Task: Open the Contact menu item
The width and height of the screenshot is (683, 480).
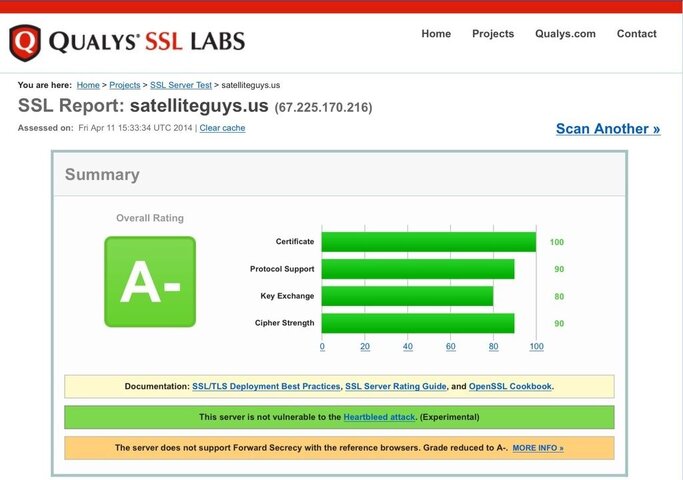Action: [636, 34]
